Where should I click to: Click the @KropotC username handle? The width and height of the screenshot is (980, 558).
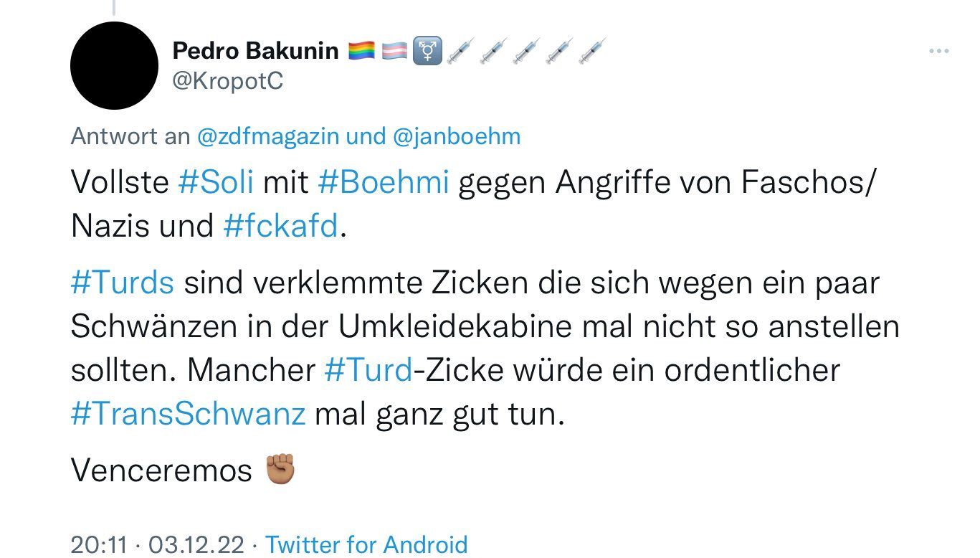[x=228, y=81]
